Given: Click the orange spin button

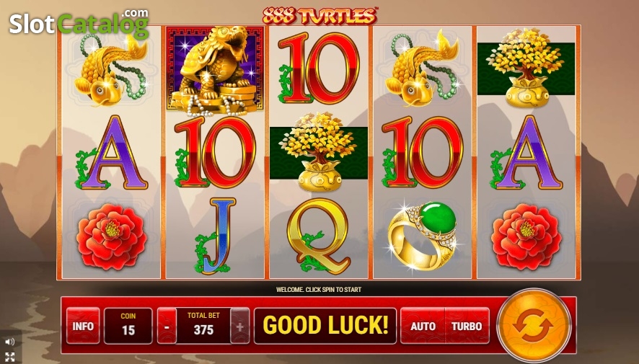Looking at the screenshot, I should pyautogui.click(x=534, y=326).
